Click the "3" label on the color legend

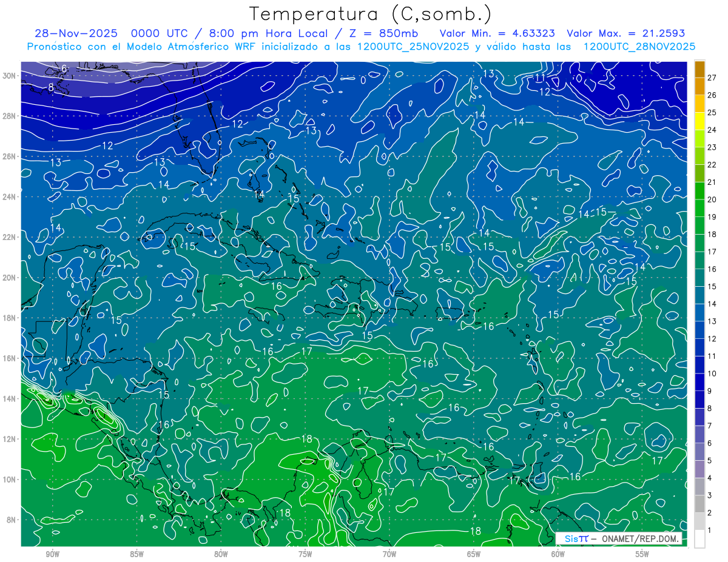[709, 495]
